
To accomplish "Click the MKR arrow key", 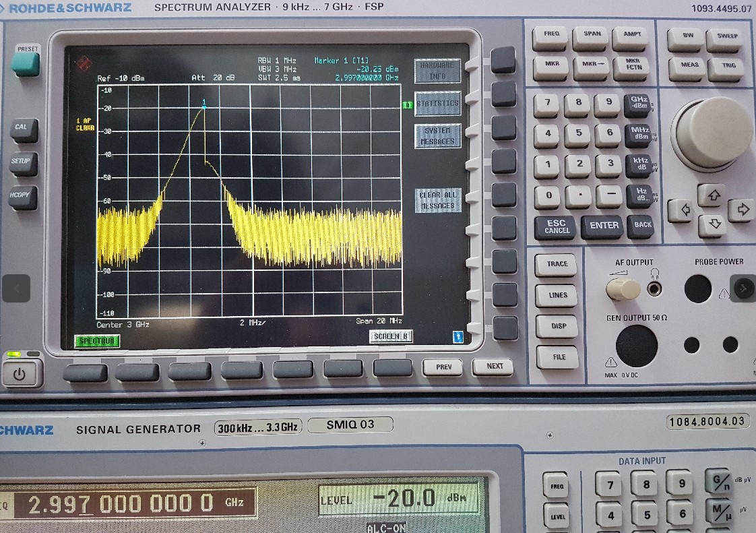I will [591, 68].
